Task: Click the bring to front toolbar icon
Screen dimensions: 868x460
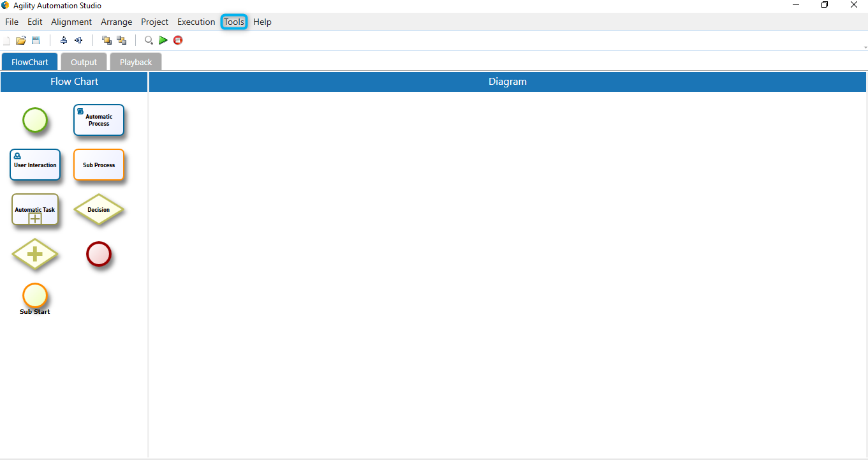Action: pyautogui.click(x=107, y=40)
